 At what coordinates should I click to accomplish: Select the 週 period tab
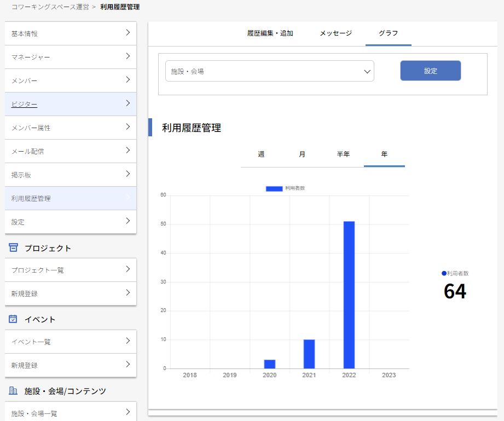(260, 154)
